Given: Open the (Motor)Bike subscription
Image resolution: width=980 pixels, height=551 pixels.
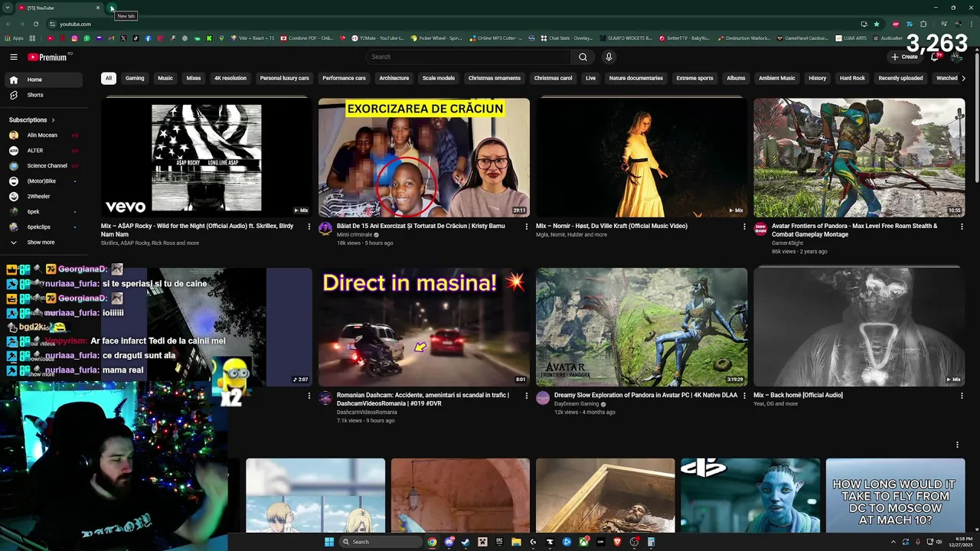Looking at the screenshot, I should pyautogui.click(x=44, y=181).
